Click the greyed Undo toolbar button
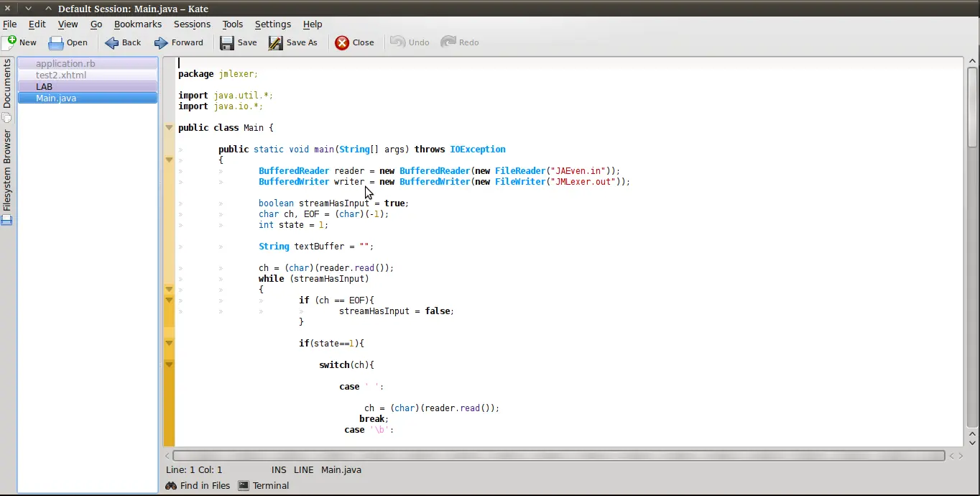The image size is (980, 496). tap(410, 42)
